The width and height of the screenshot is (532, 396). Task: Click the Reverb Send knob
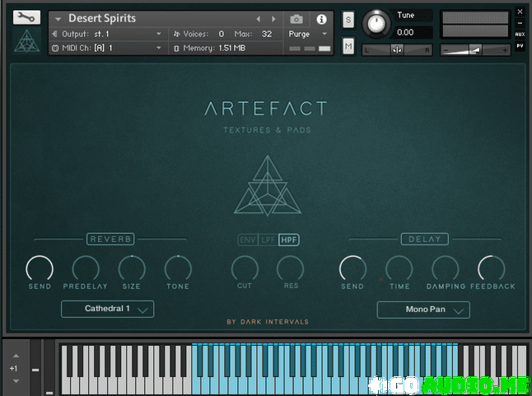point(40,268)
